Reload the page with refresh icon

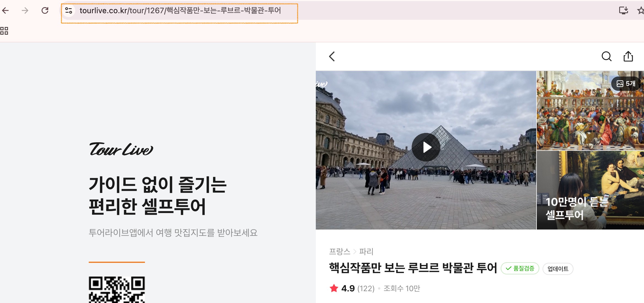tap(45, 11)
